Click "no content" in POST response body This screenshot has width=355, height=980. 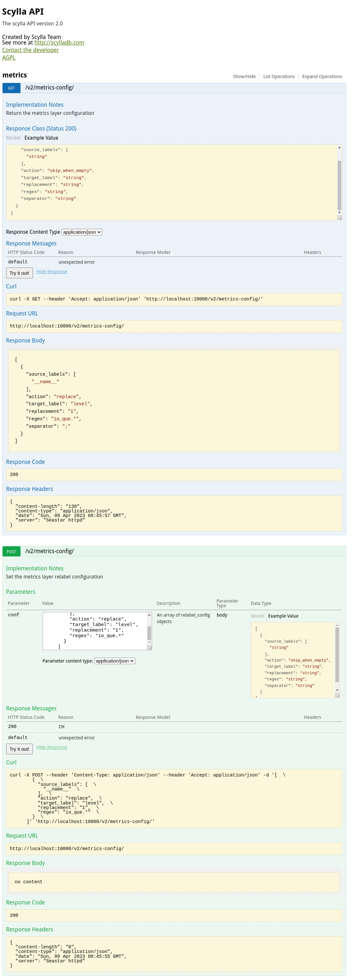click(x=29, y=882)
